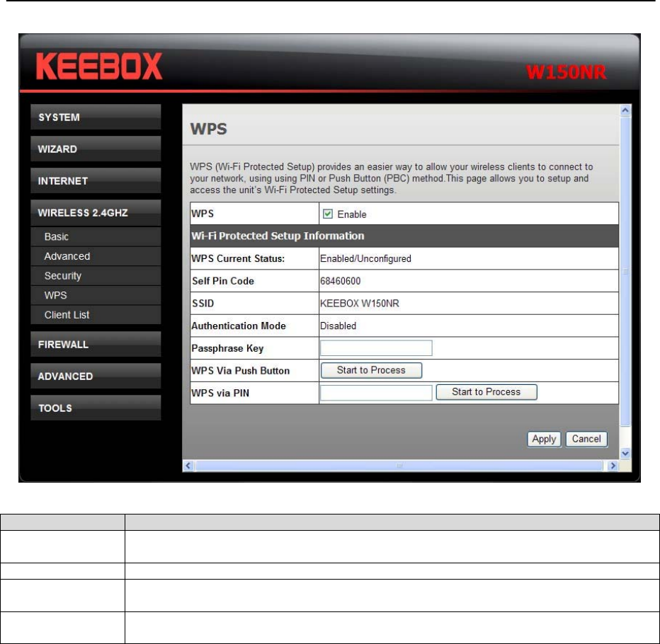Focus the WPS via PIN field
This screenshot has height=644, width=660.
coord(376,393)
